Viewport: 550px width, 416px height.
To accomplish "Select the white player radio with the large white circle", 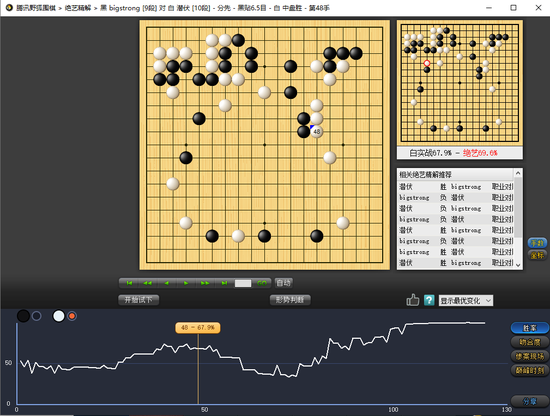I will (59, 316).
